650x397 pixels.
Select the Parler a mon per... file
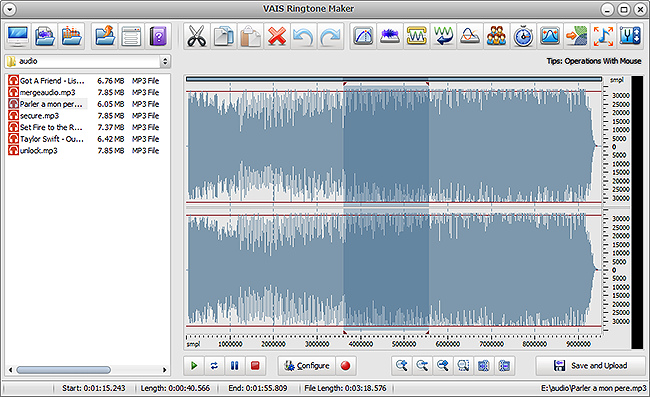[x=83, y=104]
